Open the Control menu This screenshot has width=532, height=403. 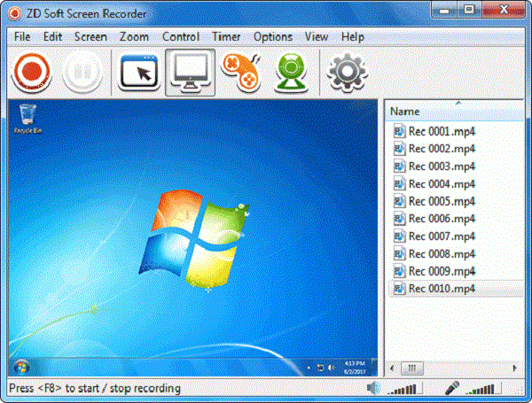pyautogui.click(x=181, y=36)
